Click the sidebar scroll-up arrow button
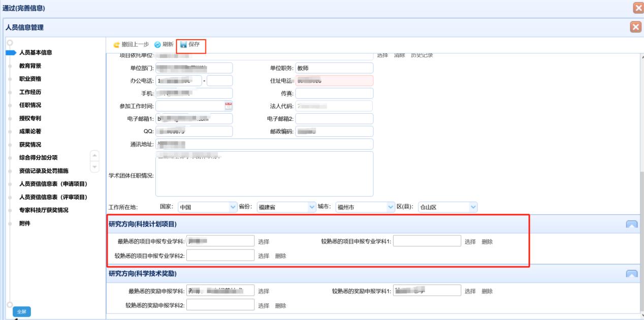The height and width of the screenshot is (320, 644). click(94, 155)
